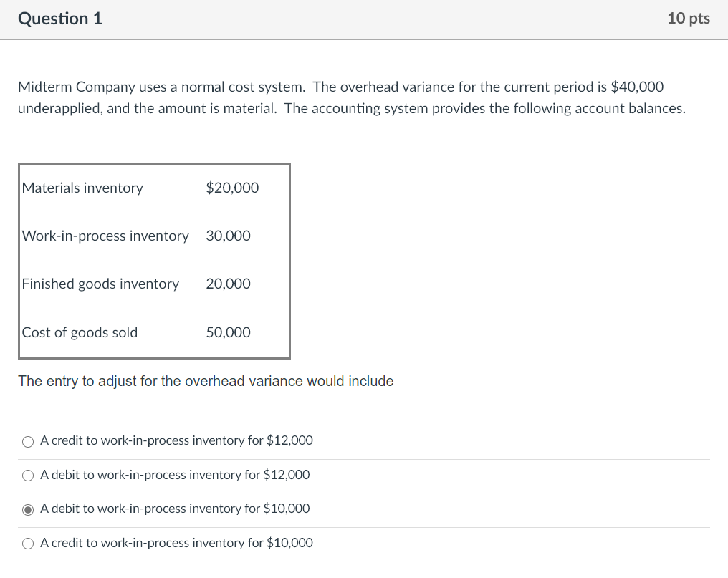Click the answer option text for $12,000 credit
Image resolution: width=728 pixels, height=578 pixels.
176,440
